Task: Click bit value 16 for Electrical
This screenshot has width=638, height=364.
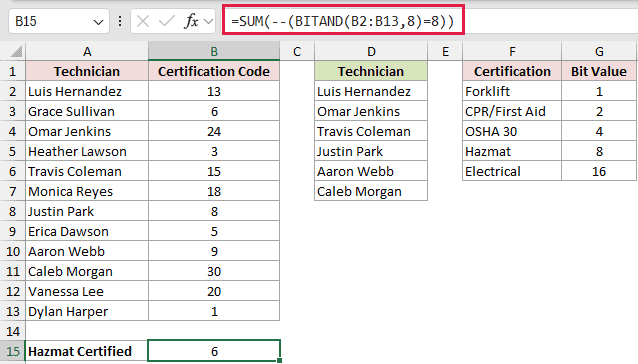Action: click(x=599, y=171)
